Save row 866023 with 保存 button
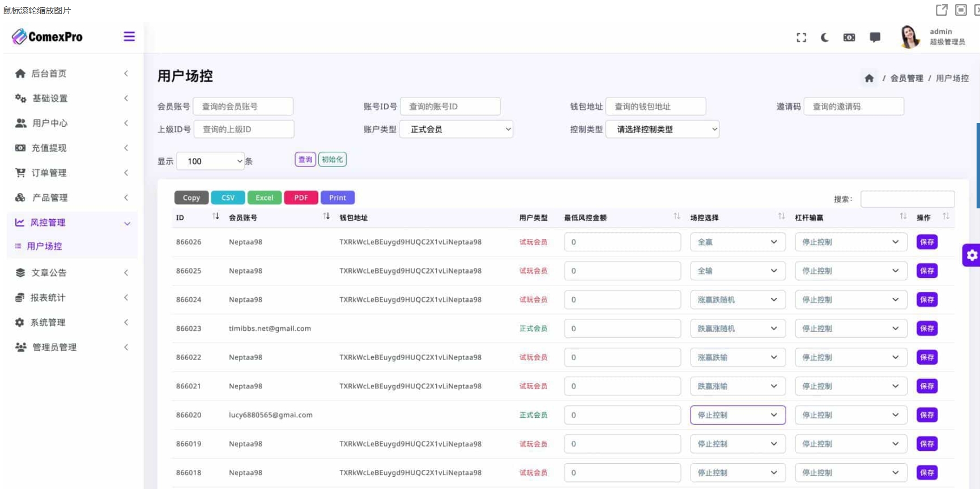 [x=927, y=328]
